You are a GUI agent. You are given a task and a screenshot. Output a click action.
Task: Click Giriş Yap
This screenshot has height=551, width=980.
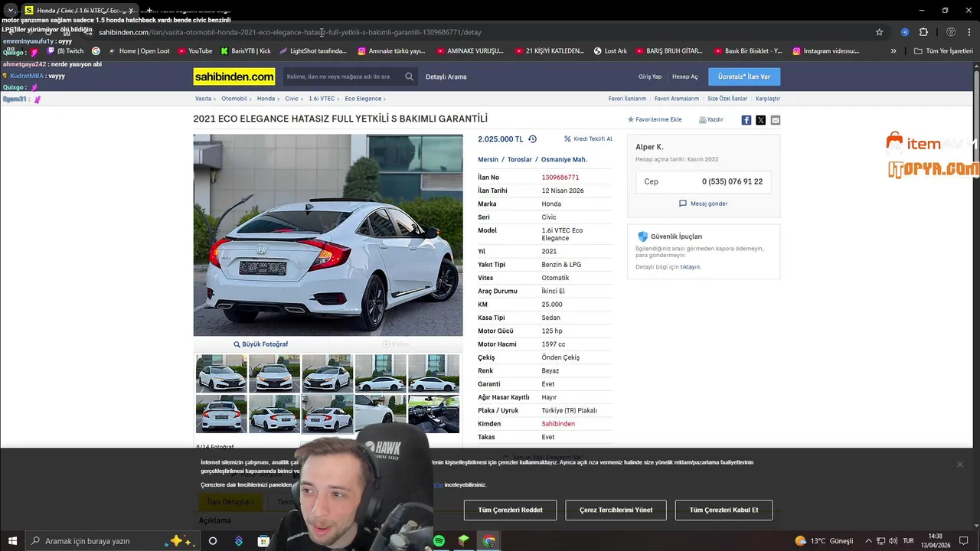[650, 77]
